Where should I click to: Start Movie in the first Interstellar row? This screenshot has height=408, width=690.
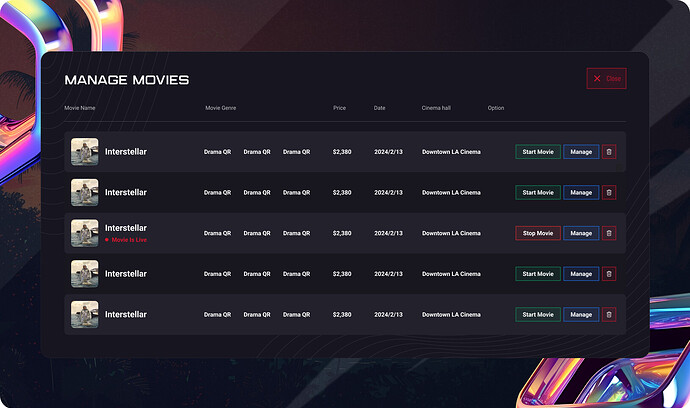point(538,152)
